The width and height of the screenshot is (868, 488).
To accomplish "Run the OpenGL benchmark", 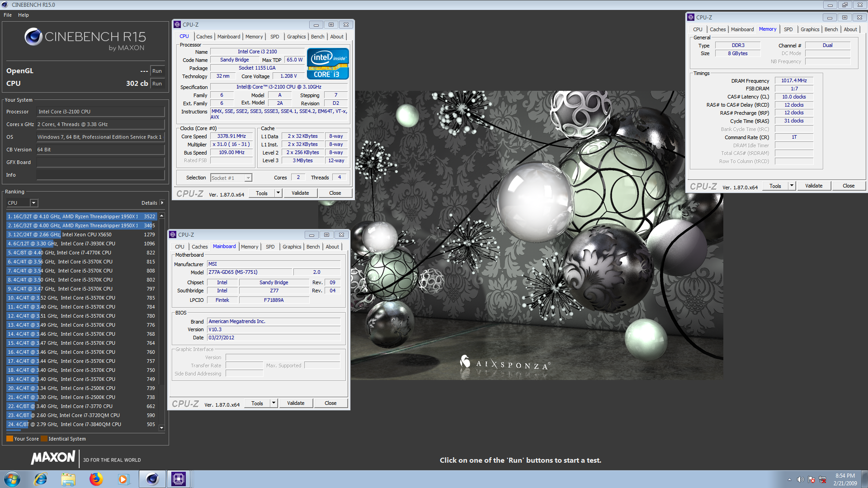I will pos(157,71).
